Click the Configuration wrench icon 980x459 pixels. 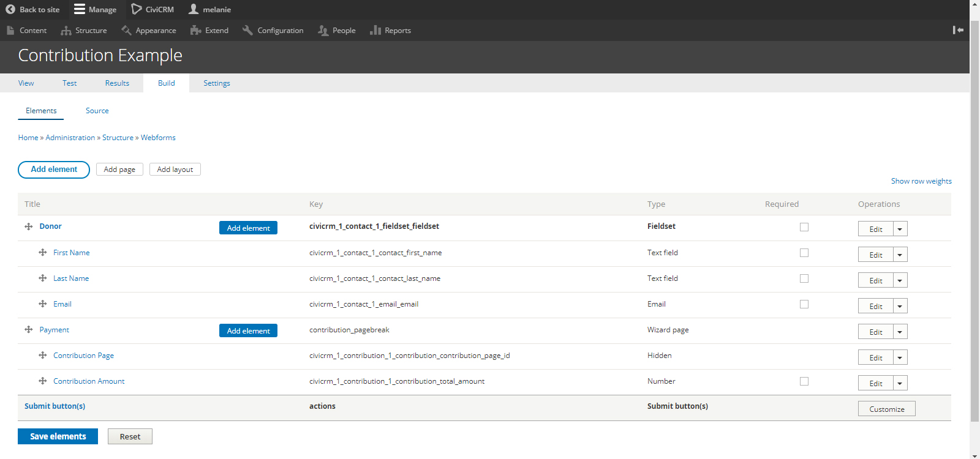(x=247, y=30)
